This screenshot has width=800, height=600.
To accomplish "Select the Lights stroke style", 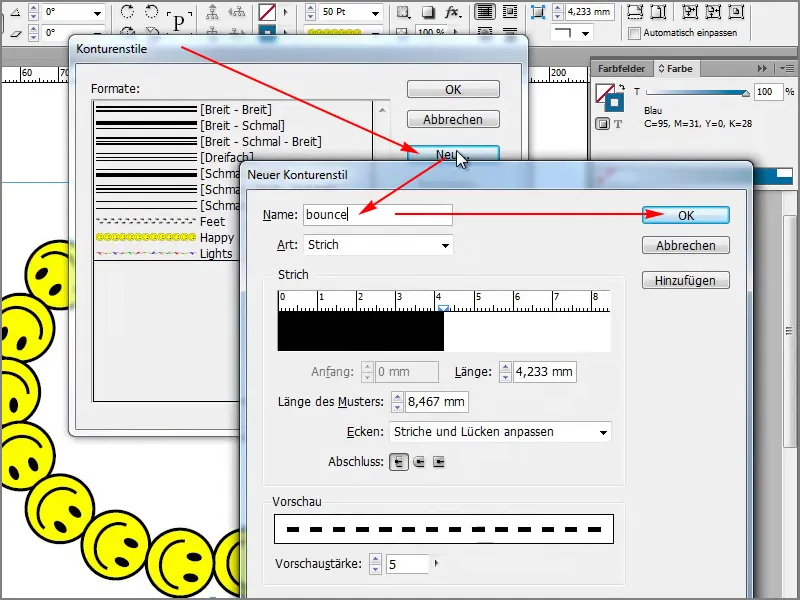I will [x=166, y=253].
